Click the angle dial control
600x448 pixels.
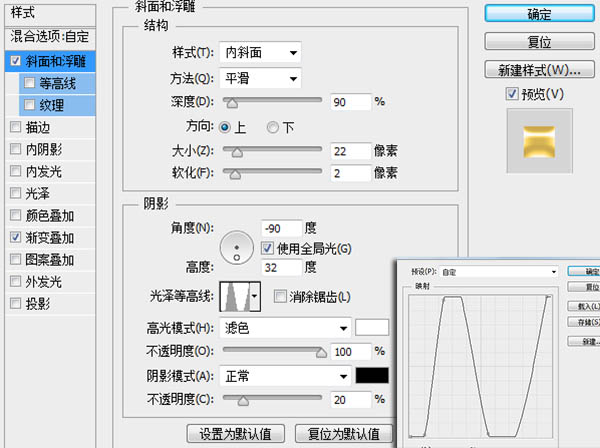[236, 248]
